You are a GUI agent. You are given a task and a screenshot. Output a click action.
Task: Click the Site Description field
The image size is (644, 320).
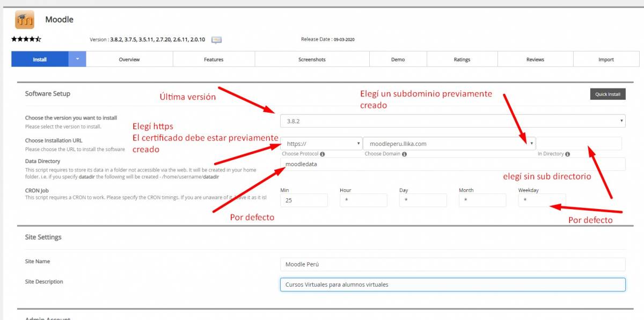click(x=453, y=285)
